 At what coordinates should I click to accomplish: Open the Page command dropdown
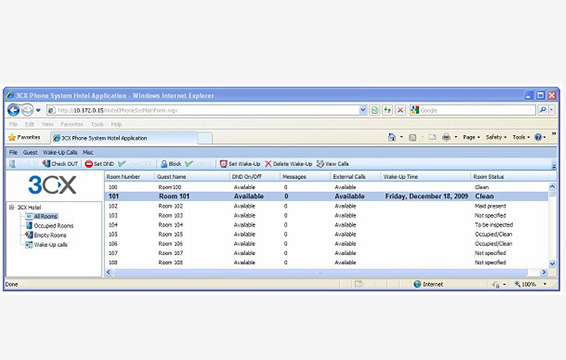tap(471, 137)
